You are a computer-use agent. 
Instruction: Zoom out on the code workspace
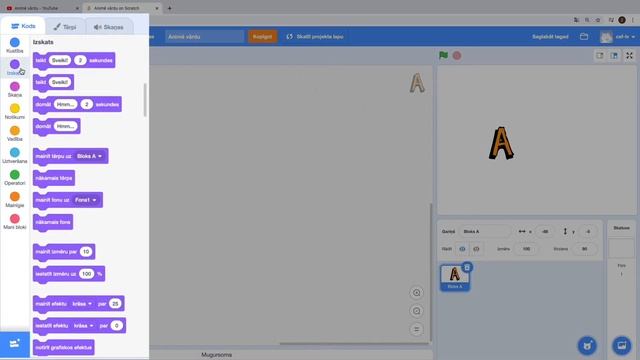tap(416, 311)
